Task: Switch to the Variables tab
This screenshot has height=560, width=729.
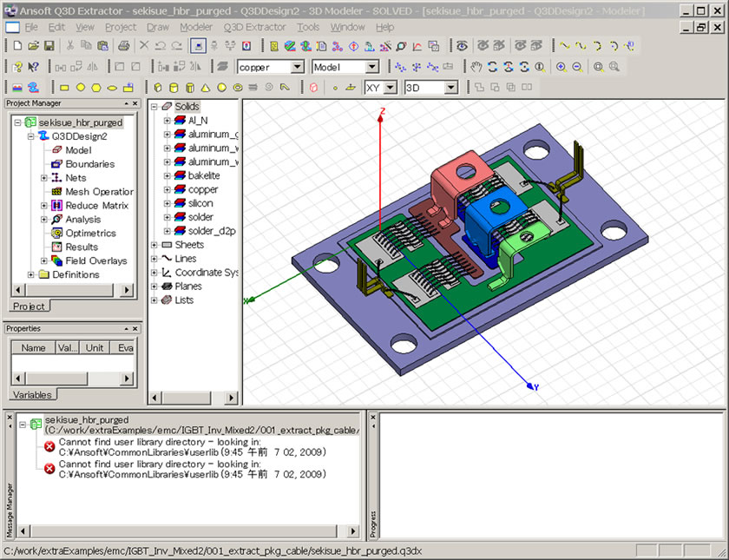Action: click(32, 394)
